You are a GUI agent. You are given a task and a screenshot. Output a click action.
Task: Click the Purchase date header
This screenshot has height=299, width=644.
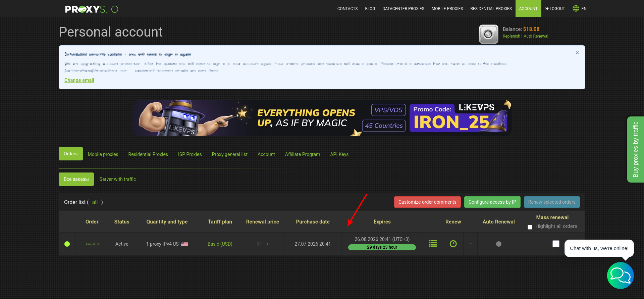point(313,222)
